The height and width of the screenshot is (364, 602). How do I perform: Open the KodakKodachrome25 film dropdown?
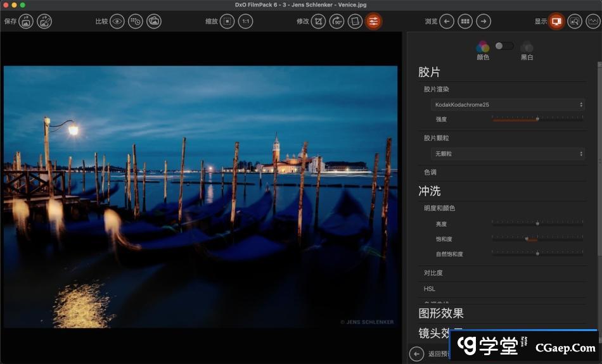(508, 104)
